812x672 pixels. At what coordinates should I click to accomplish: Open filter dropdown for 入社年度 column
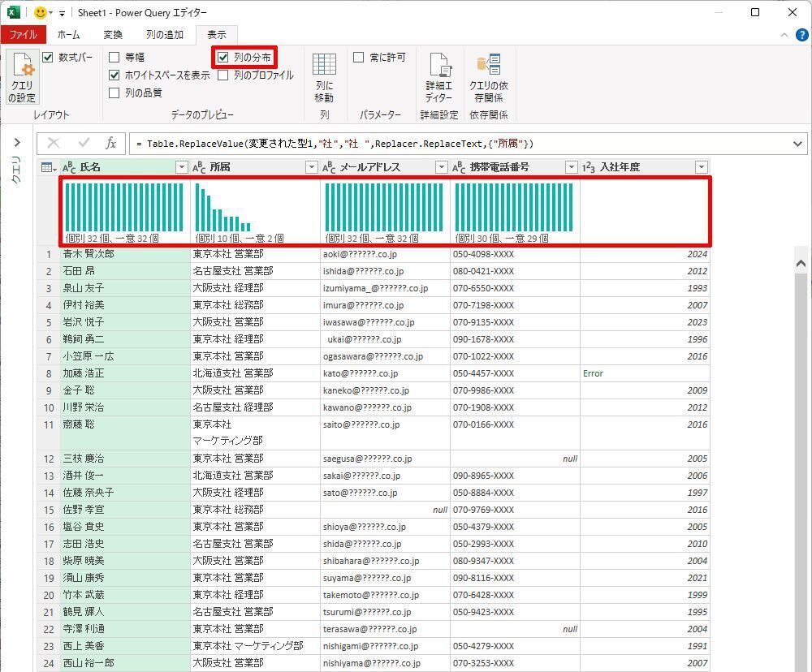702,167
